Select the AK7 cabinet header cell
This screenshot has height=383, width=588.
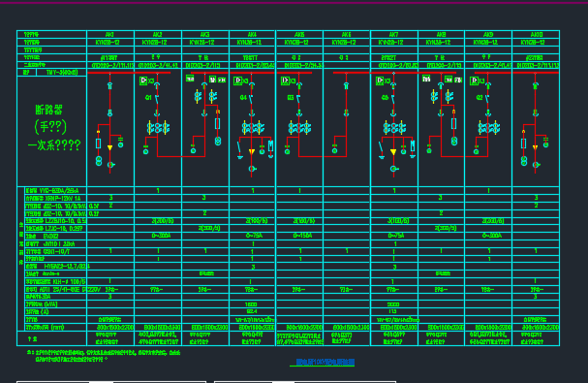(393, 35)
